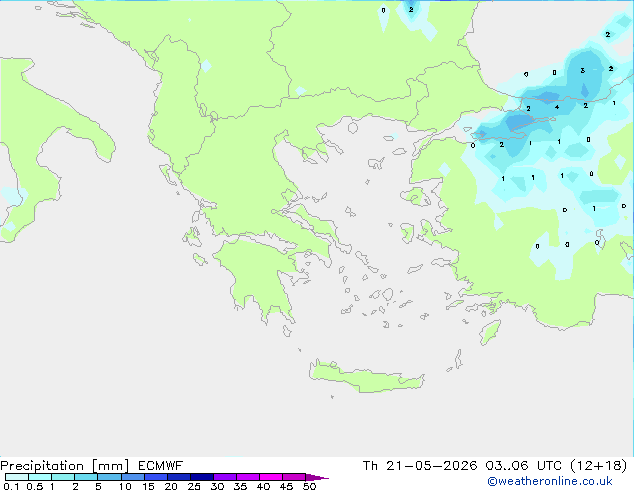634x490 pixels.
Task: Click legend scale label "15"
Action: coord(148,486)
